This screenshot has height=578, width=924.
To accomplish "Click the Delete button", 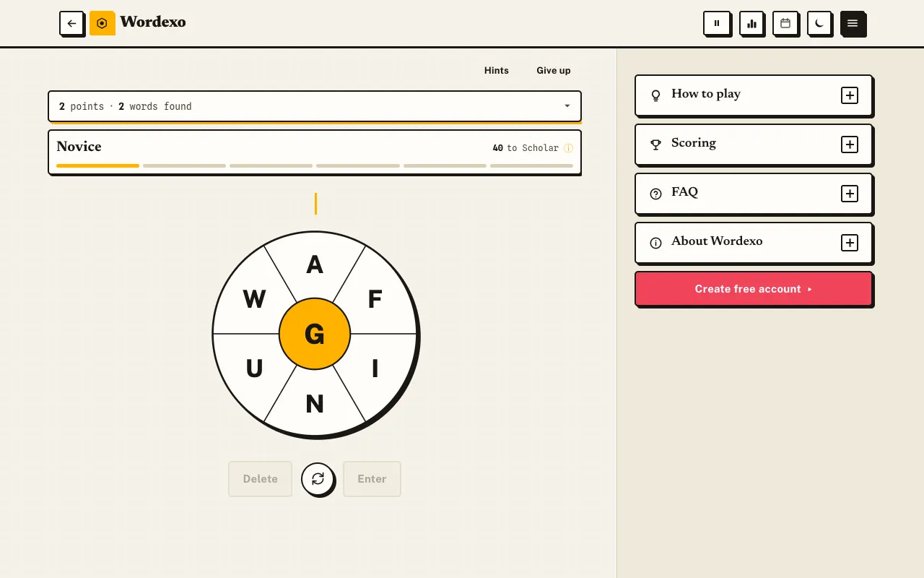I will 261,479.
